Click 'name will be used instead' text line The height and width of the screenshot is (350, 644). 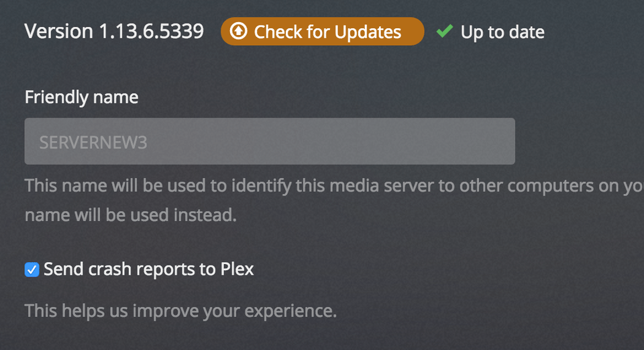(x=131, y=216)
